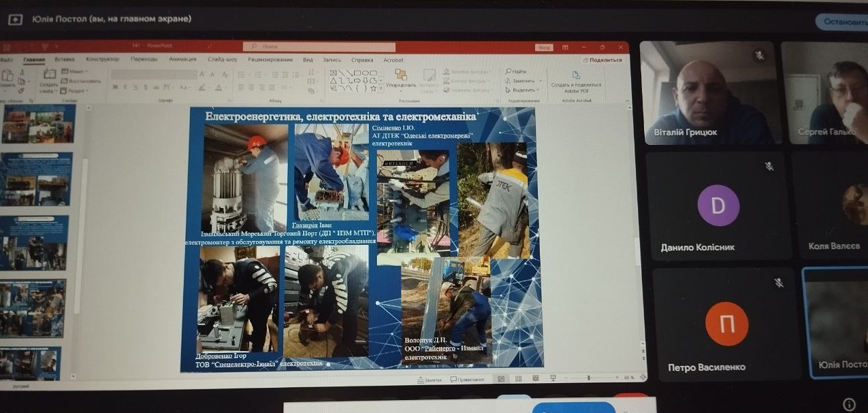Select the rectangle shape in shapes gallery
The height and width of the screenshot is (413, 868).
pos(357,72)
